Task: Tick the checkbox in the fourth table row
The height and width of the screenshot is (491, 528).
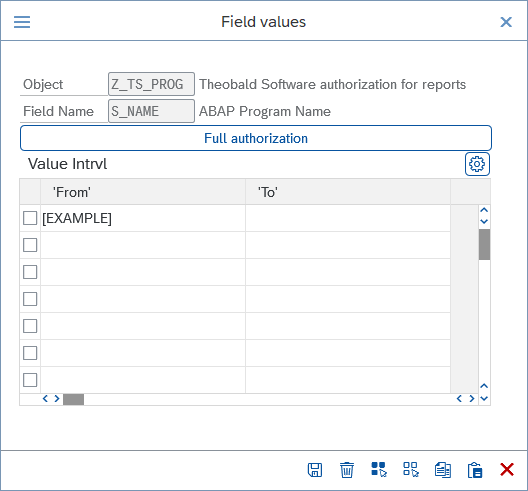Action: pos(30,299)
